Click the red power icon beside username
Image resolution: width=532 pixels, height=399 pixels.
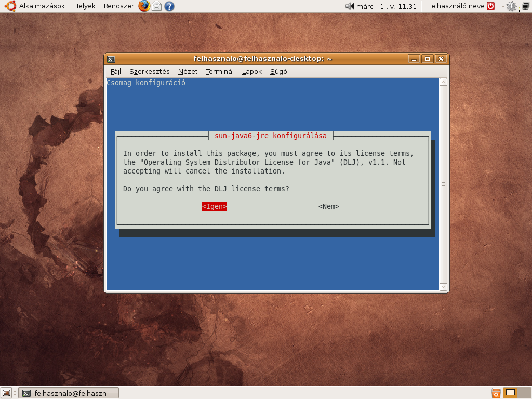tap(490, 6)
